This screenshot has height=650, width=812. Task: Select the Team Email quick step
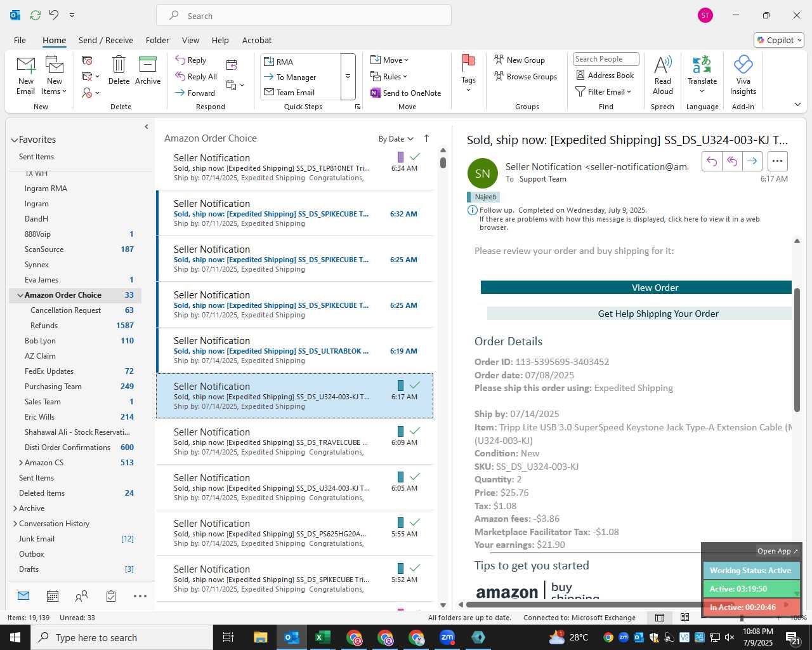(301, 92)
